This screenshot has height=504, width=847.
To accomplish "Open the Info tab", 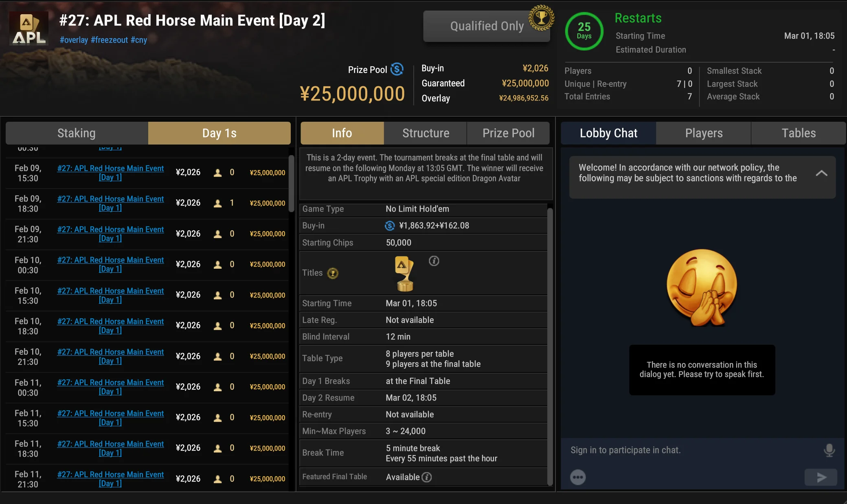I will coord(342,133).
